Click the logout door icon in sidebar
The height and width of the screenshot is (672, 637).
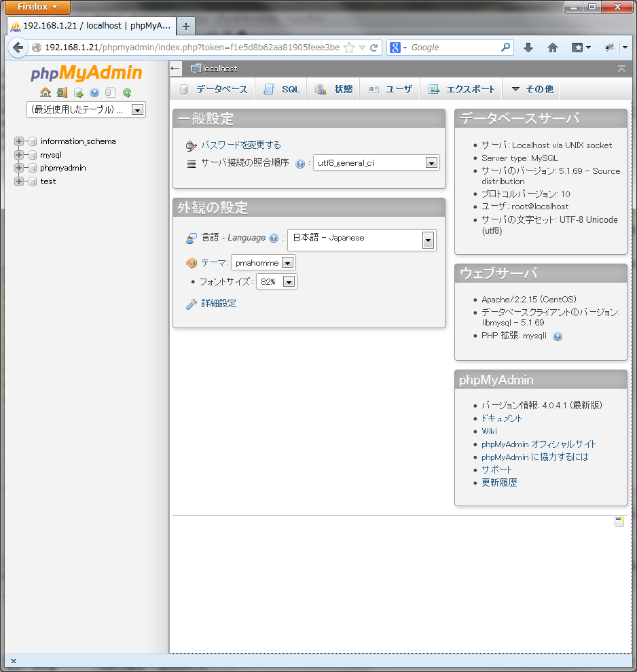(62, 92)
